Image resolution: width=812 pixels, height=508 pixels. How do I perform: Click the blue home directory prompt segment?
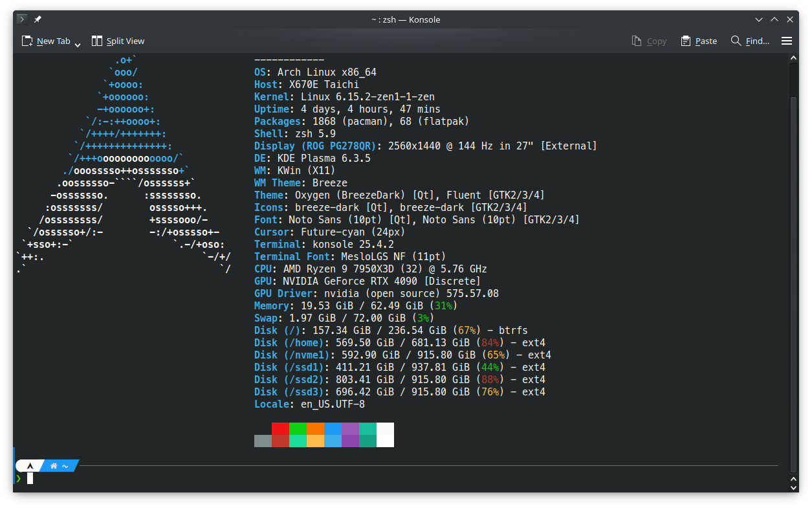60,465
